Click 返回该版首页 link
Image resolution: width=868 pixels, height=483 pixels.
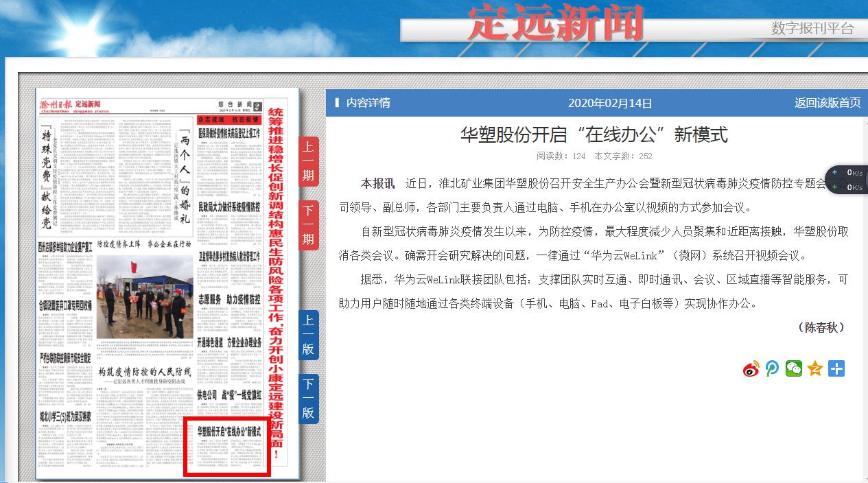click(x=827, y=103)
